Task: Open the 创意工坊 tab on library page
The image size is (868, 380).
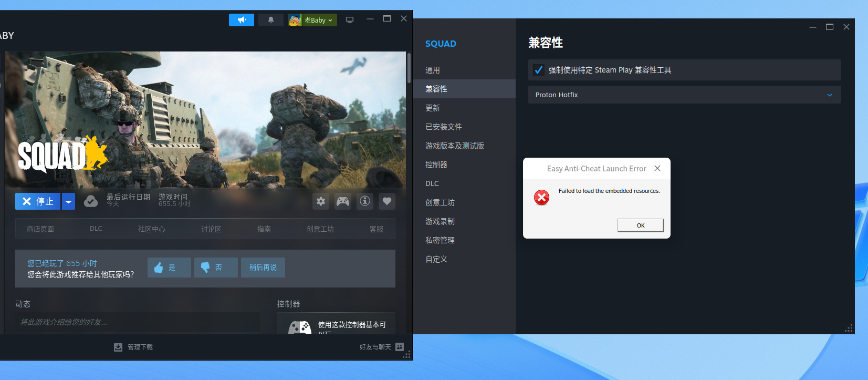Action: 320,229
